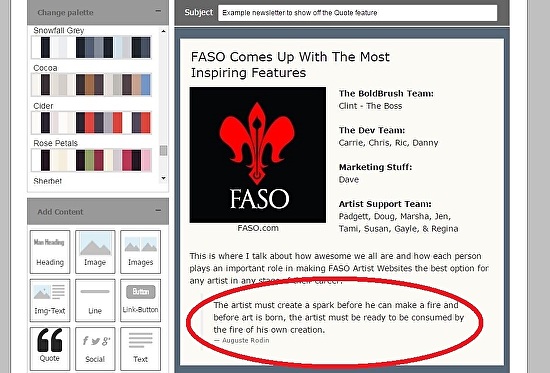Image resolution: width=550 pixels, height=373 pixels.
Task: Collapse the Change palette panel
Action: coord(158,11)
